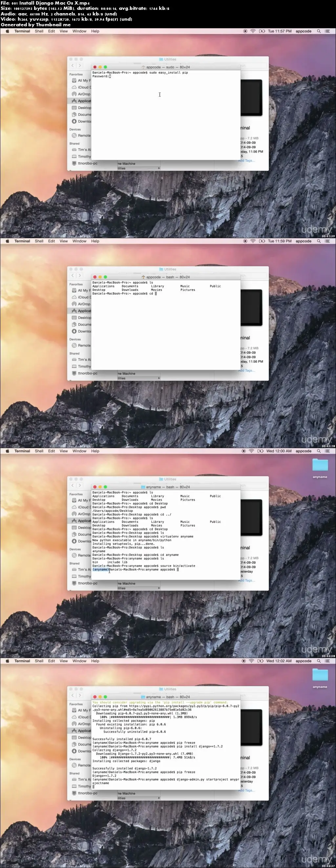Open View menu in the 11:59 PM frame
Image resolution: width=336 pixels, height=868 pixels.
(64, 241)
